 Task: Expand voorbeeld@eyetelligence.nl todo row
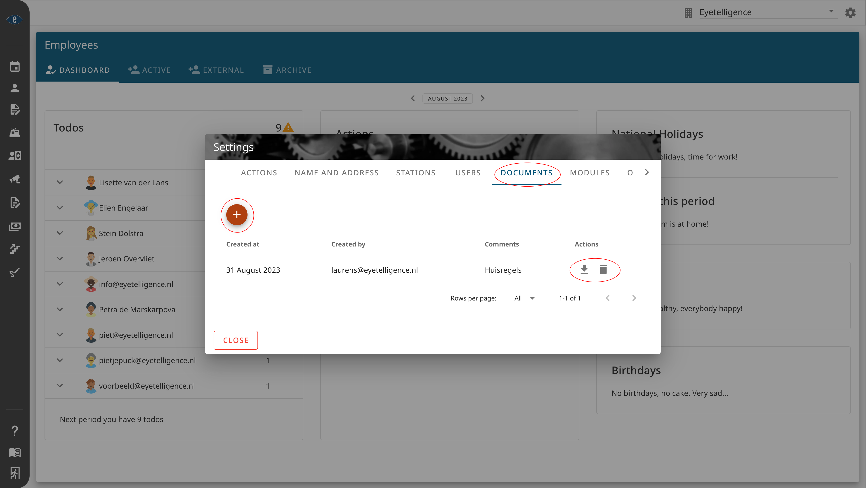[60, 386]
